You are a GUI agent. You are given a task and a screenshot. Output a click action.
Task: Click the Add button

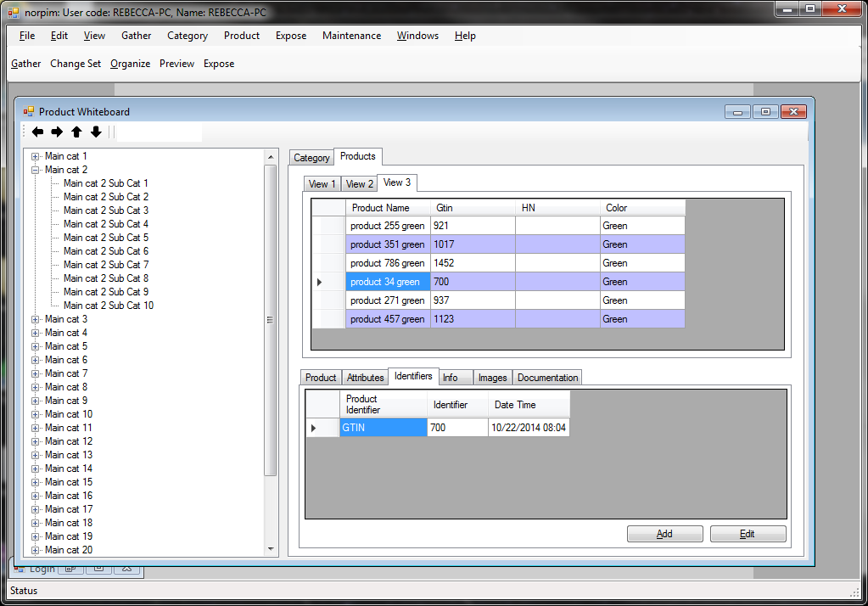tap(664, 534)
